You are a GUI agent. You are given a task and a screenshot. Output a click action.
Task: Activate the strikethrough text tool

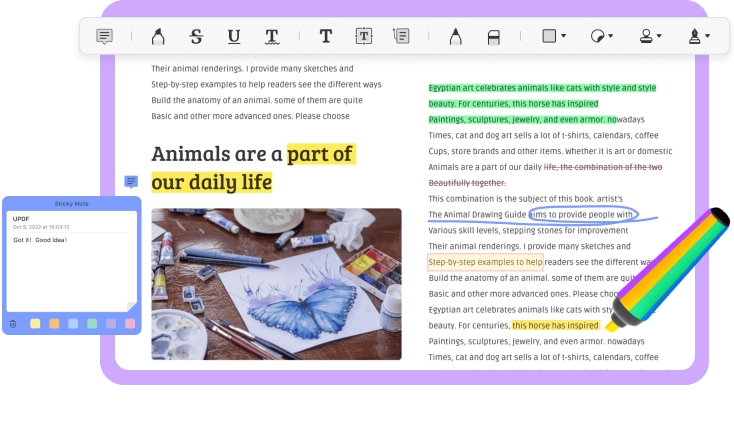pyautogui.click(x=196, y=37)
